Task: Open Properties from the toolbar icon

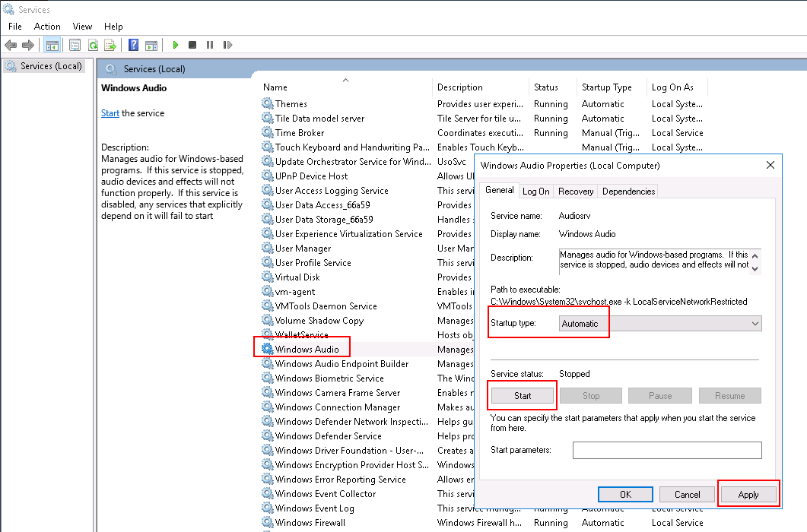Action: [75, 46]
